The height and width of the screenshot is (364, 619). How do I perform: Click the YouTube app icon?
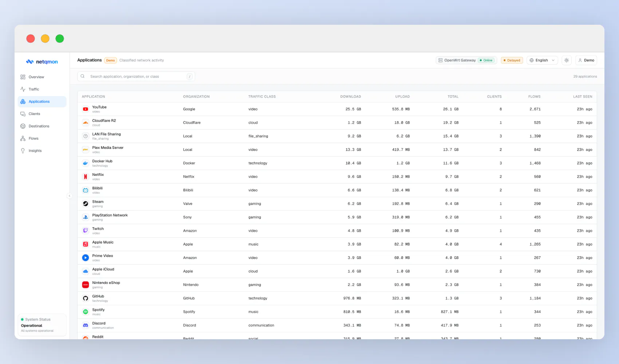(86, 109)
